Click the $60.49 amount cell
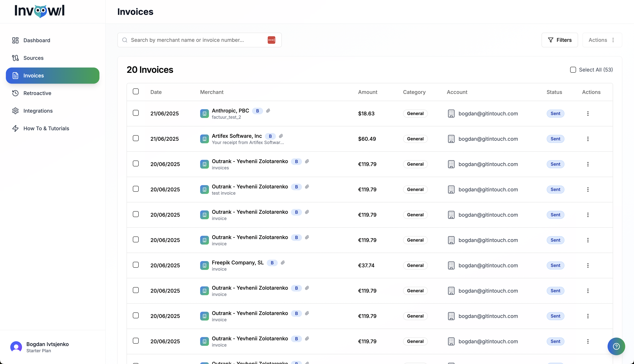This screenshot has height=364, width=634. tap(367, 139)
